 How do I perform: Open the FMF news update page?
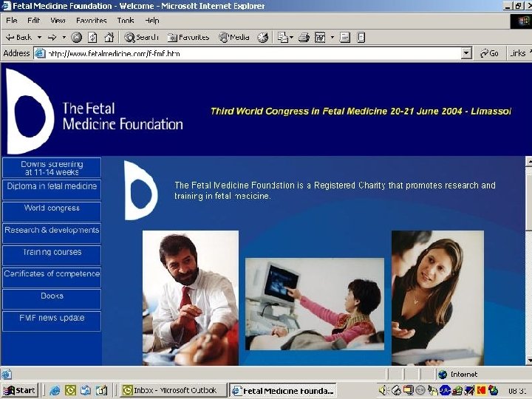click(x=52, y=321)
